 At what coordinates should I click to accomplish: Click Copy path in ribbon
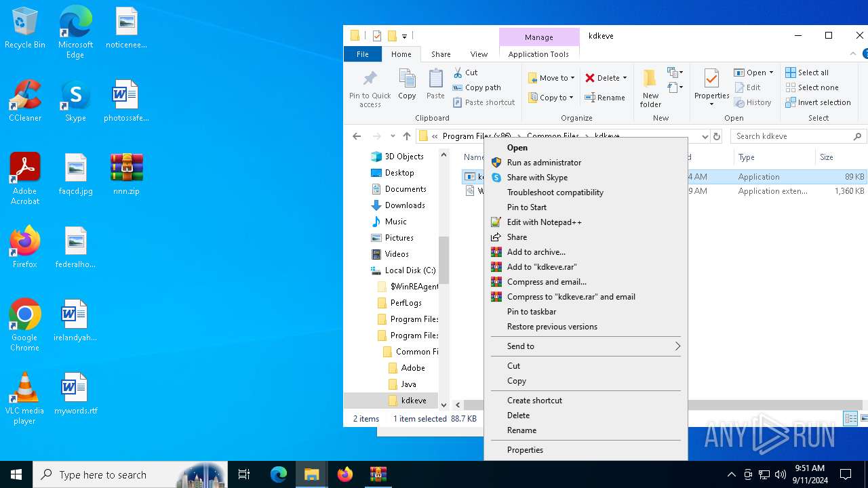(x=477, y=87)
